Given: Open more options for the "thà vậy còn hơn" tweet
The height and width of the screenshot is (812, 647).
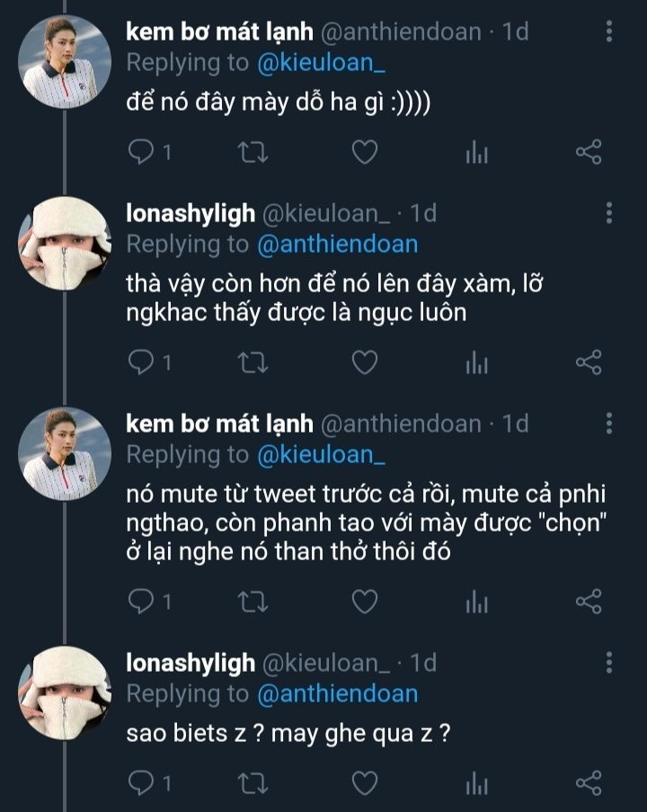Looking at the screenshot, I should pyautogui.click(x=610, y=213).
